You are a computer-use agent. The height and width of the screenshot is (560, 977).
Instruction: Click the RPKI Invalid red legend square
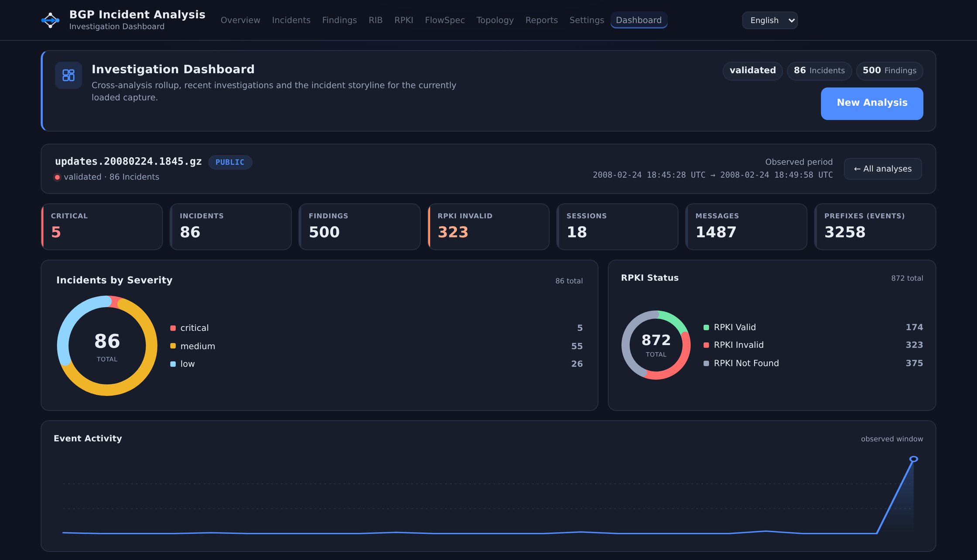(706, 345)
